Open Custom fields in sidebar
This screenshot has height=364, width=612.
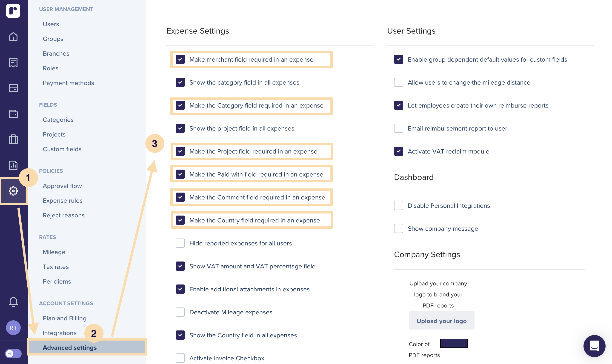click(62, 149)
